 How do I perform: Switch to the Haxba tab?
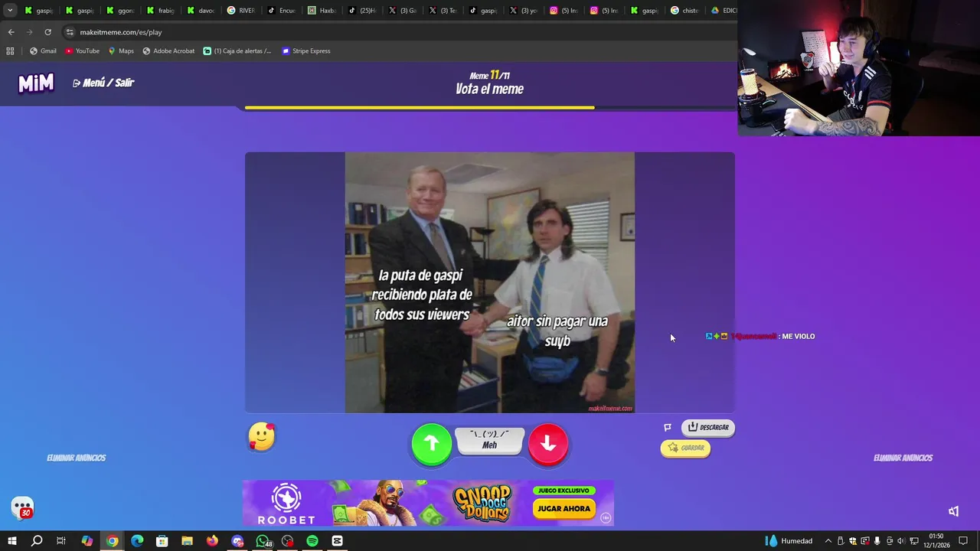tap(322, 10)
